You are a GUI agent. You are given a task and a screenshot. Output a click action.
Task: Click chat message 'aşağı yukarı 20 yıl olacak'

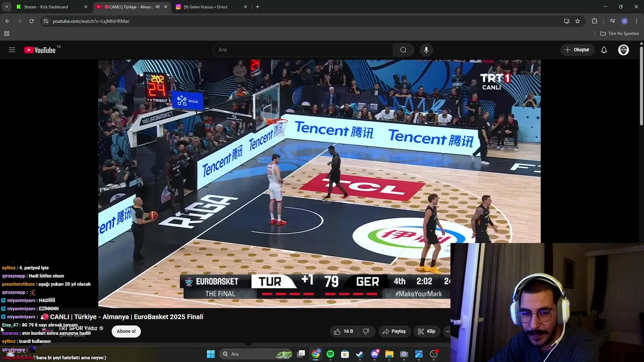64,284
